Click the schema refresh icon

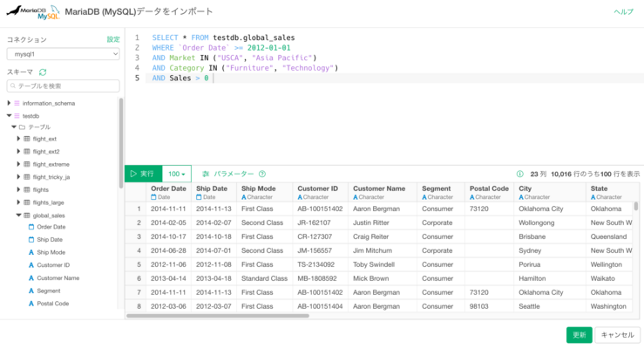coord(43,72)
